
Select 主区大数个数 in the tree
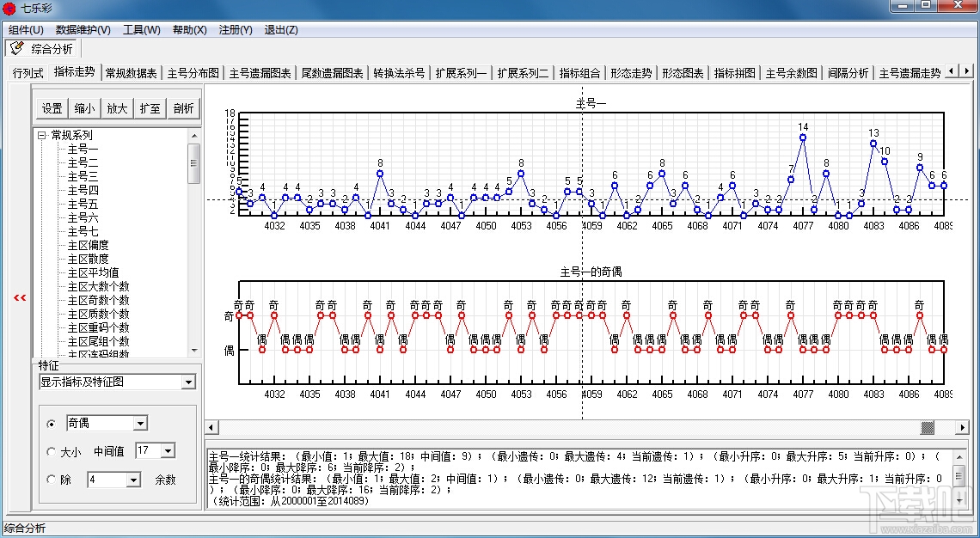(99, 286)
